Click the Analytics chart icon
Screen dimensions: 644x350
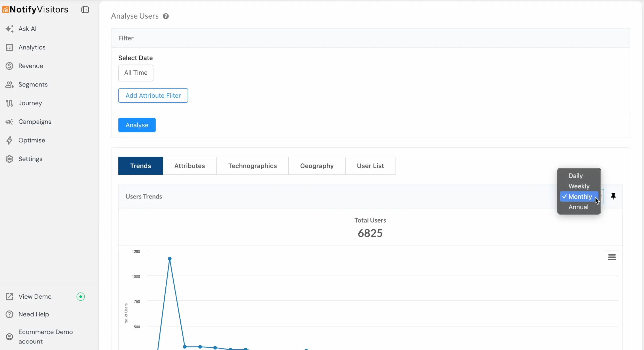[10, 47]
